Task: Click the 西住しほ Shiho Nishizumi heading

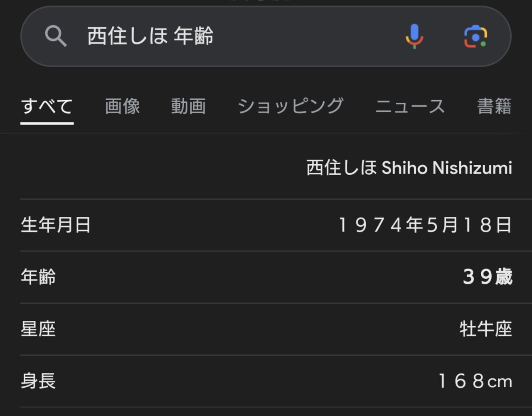Action: (409, 168)
